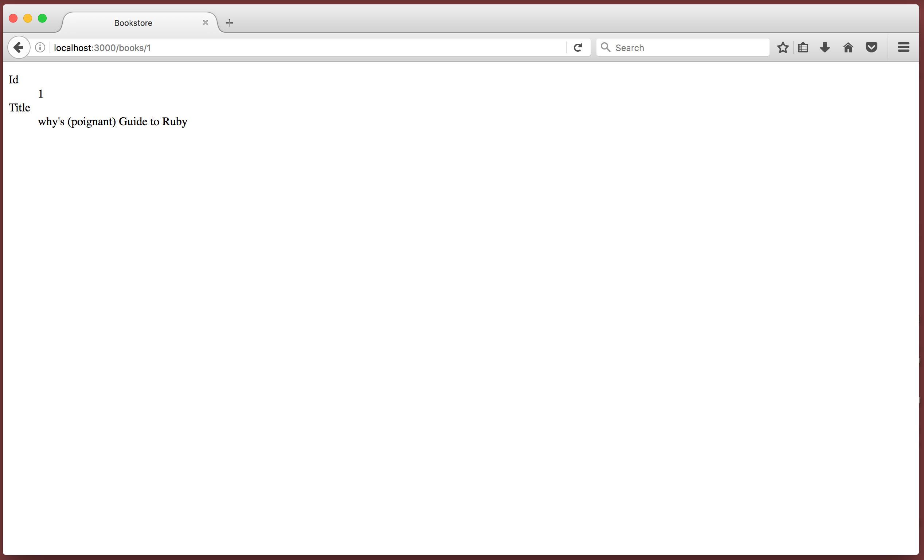Click the new tab '+' button
This screenshot has width=924, height=560.
[229, 23]
